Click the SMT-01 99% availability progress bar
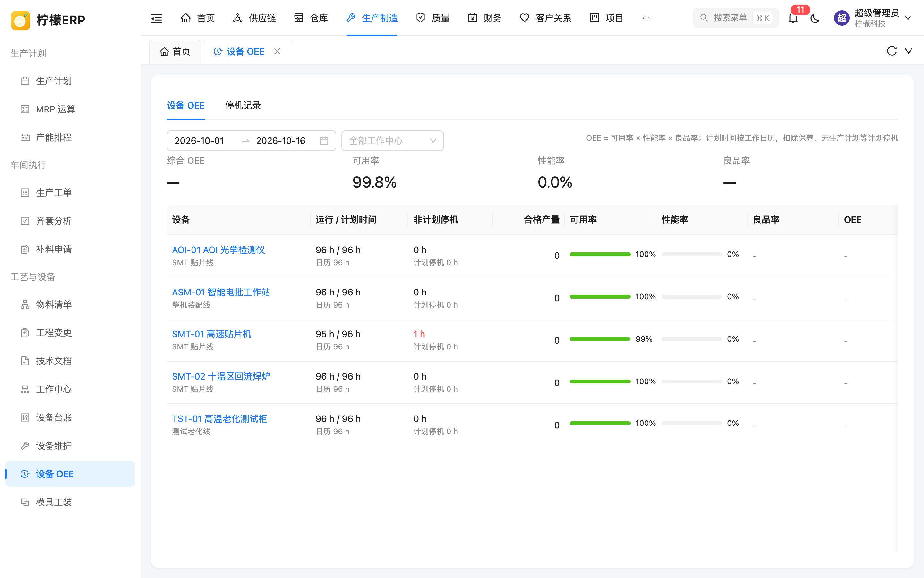This screenshot has height=578, width=924. 600,339
